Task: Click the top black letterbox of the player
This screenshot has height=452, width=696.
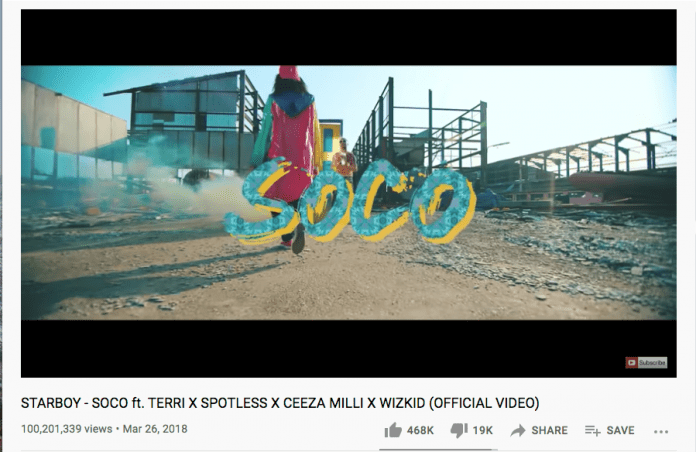Action: (349, 37)
